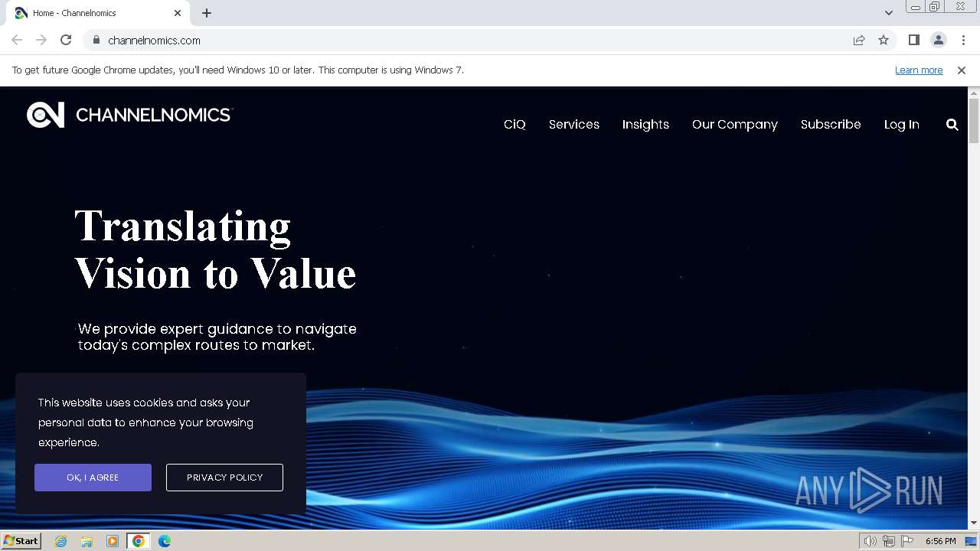980x551 pixels.
Task: Click the share page icon in address bar
Action: (x=859, y=40)
